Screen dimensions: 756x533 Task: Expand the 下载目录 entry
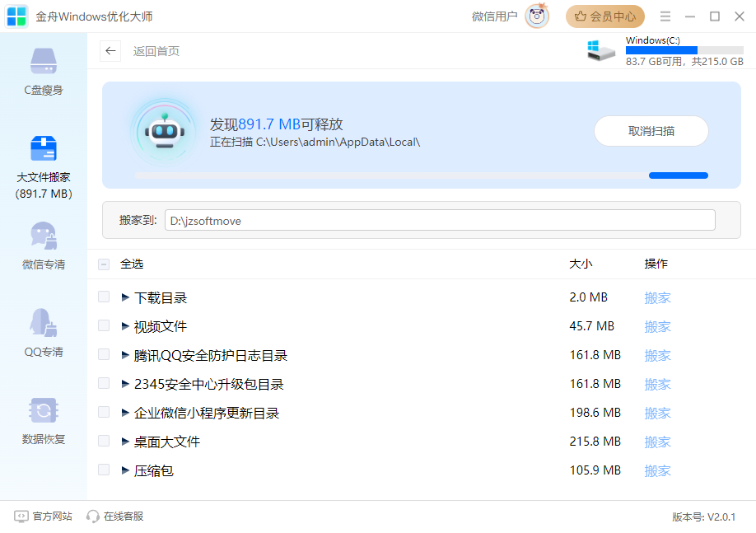[124, 297]
